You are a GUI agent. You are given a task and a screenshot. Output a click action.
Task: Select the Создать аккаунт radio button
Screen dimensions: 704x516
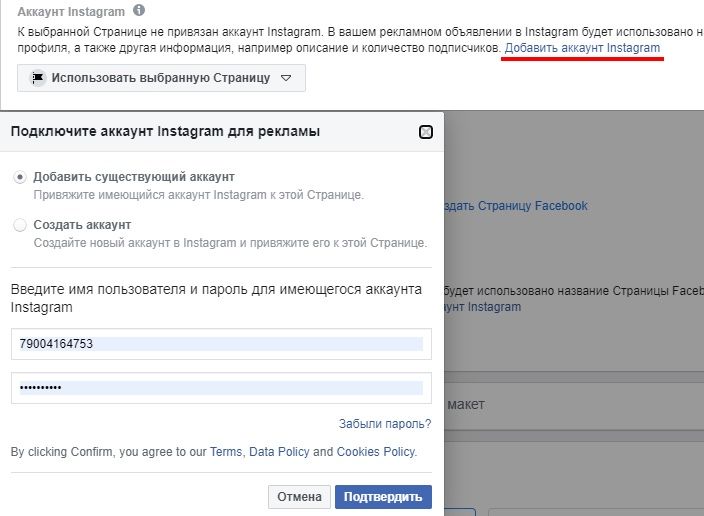click(x=20, y=225)
